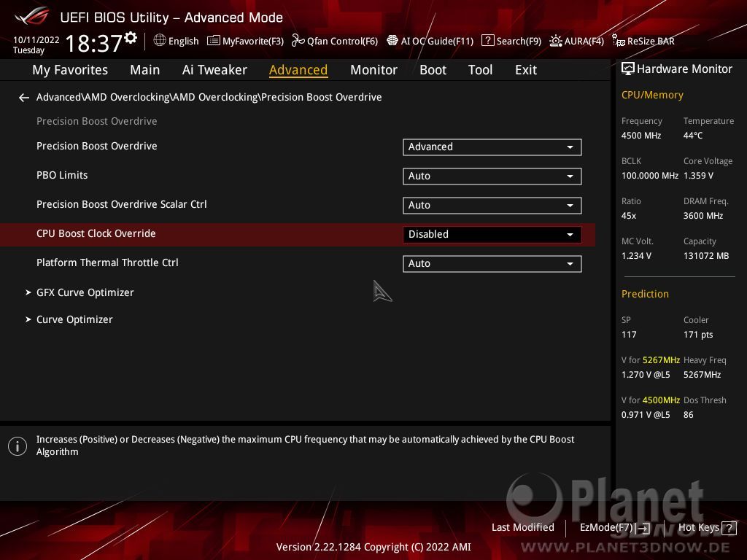Switch to Ai Tweaker tab
This screenshot has width=747, height=560.
pos(214,70)
